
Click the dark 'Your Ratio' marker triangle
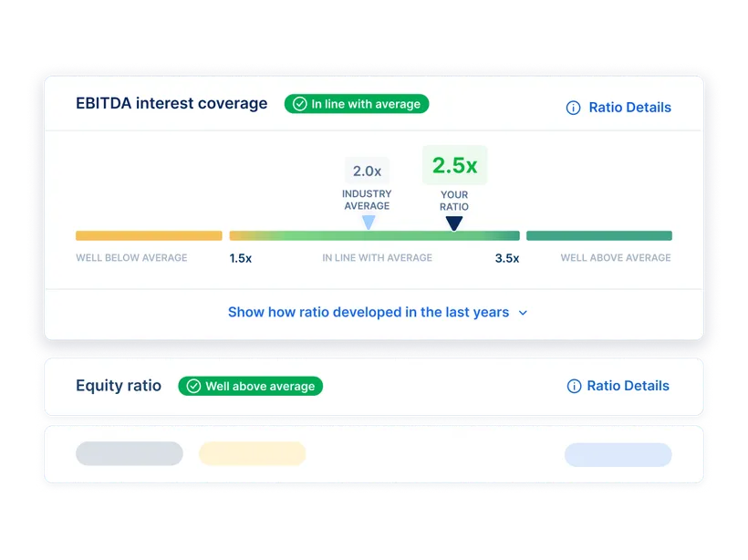point(454,223)
